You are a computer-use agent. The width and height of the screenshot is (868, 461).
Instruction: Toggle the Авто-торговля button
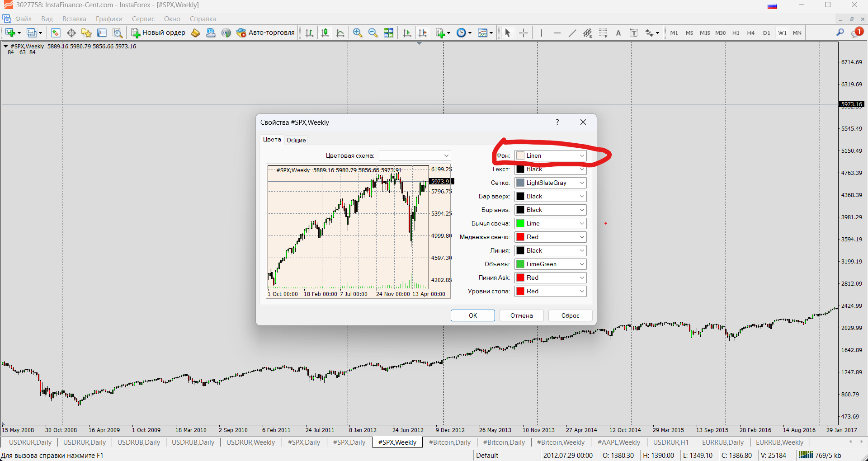pos(265,33)
